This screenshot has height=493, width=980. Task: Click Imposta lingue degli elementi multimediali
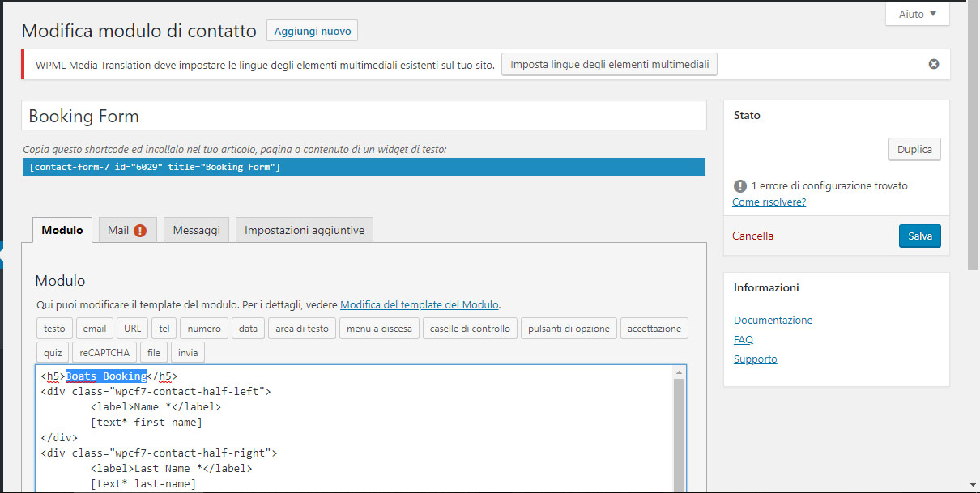(609, 65)
